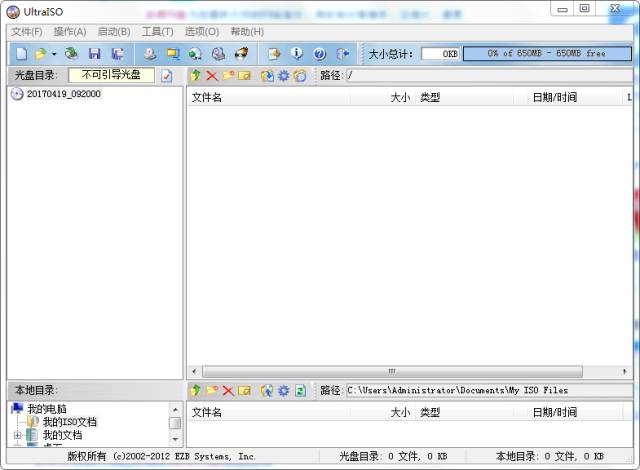The width and height of the screenshot is (640, 470).
Task: Open the 帮助(H) menu
Action: 247,31
